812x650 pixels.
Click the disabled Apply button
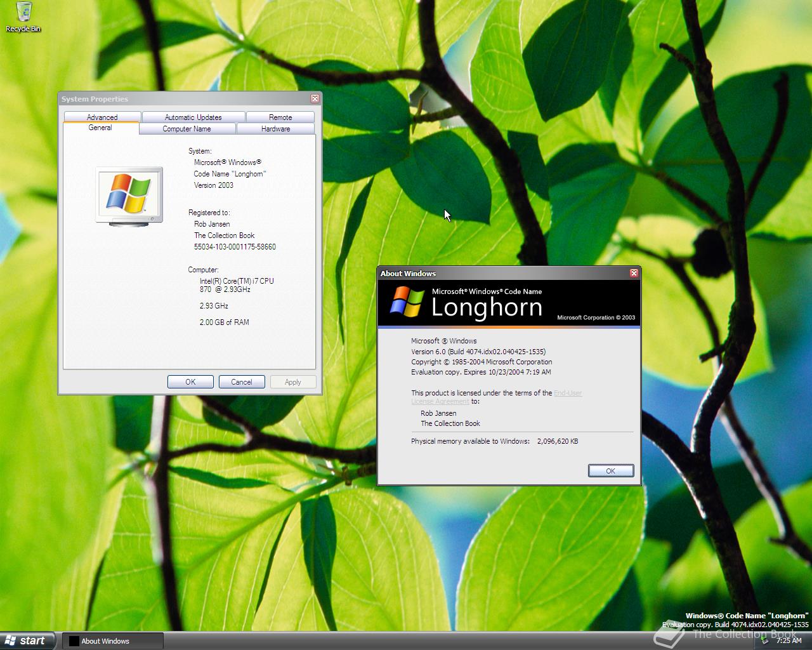(x=293, y=381)
